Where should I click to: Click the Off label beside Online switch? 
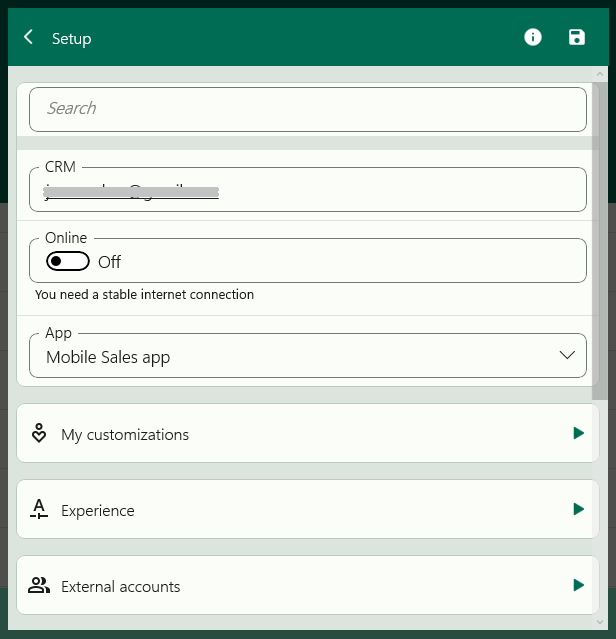(x=109, y=262)
